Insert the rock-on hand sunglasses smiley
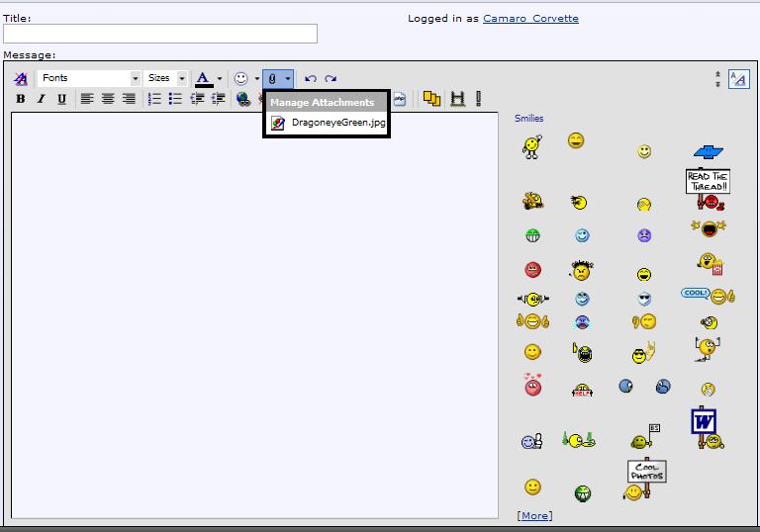Screen dimensions: 760x532 coord(644,353)
